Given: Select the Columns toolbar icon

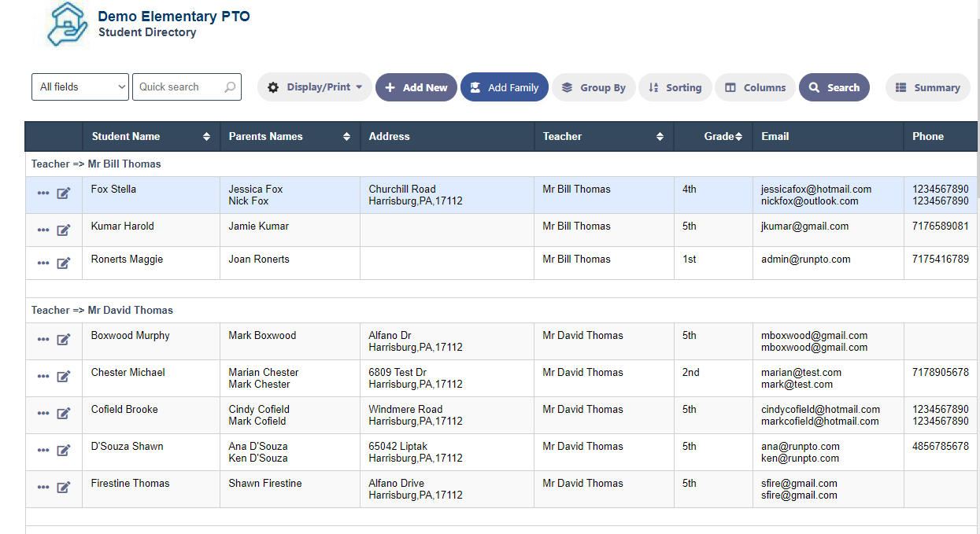Looking at the screenshot, I should point(731,87).
